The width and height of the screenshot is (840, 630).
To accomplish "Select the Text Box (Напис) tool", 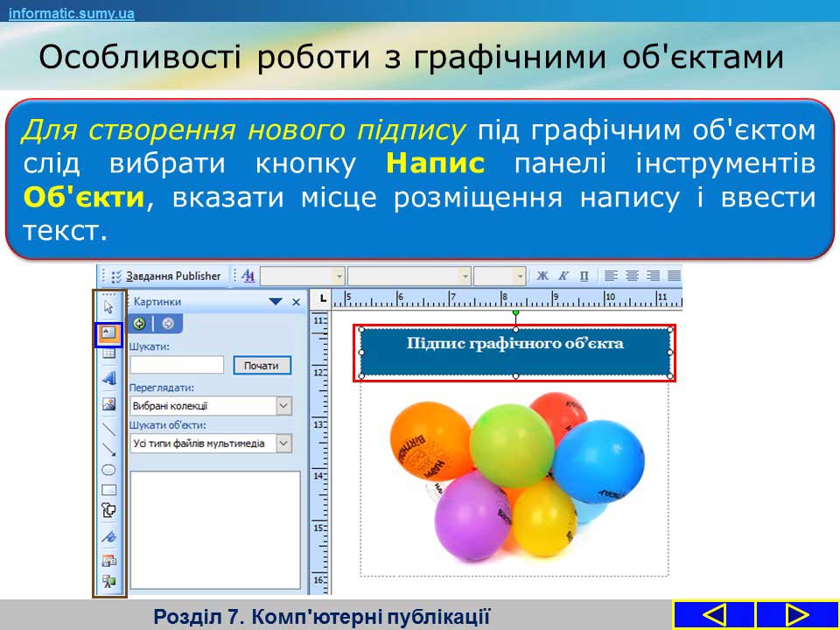I will (x=108, y=333).
